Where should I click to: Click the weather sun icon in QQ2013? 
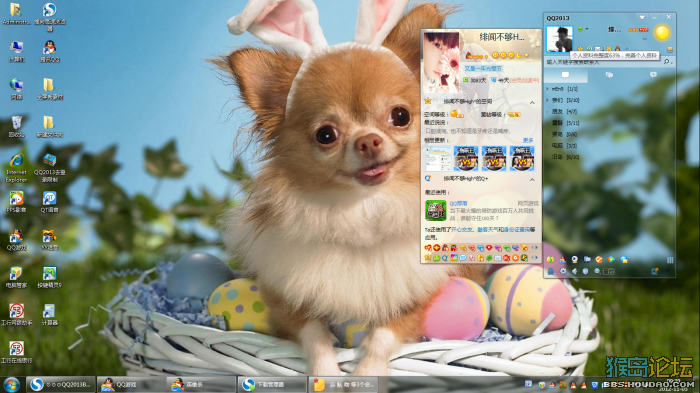(x=662, y=32)
